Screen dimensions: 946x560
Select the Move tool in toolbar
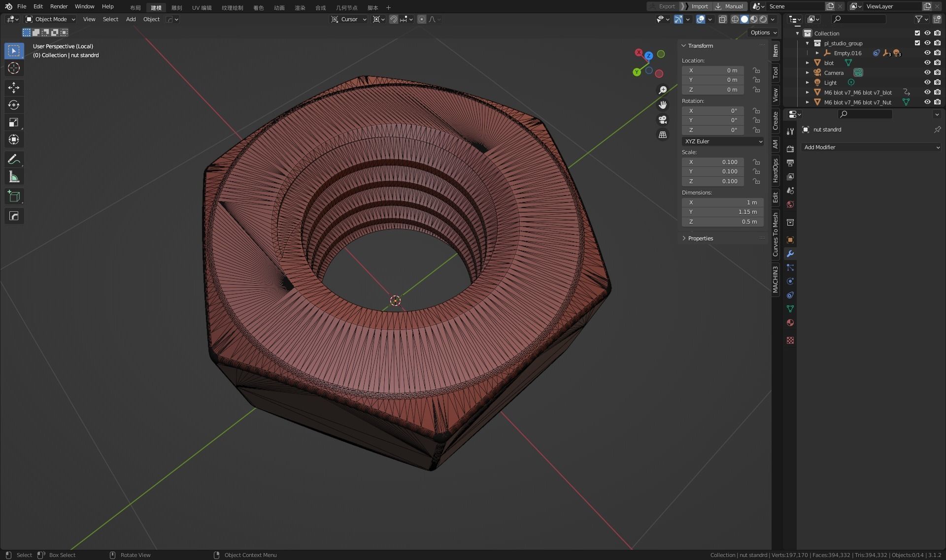pos(14,88)
